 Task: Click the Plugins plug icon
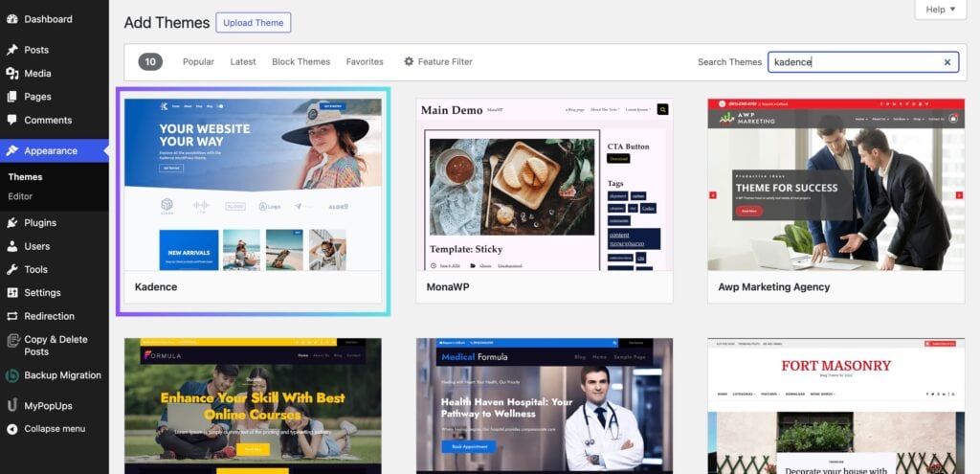11,222
